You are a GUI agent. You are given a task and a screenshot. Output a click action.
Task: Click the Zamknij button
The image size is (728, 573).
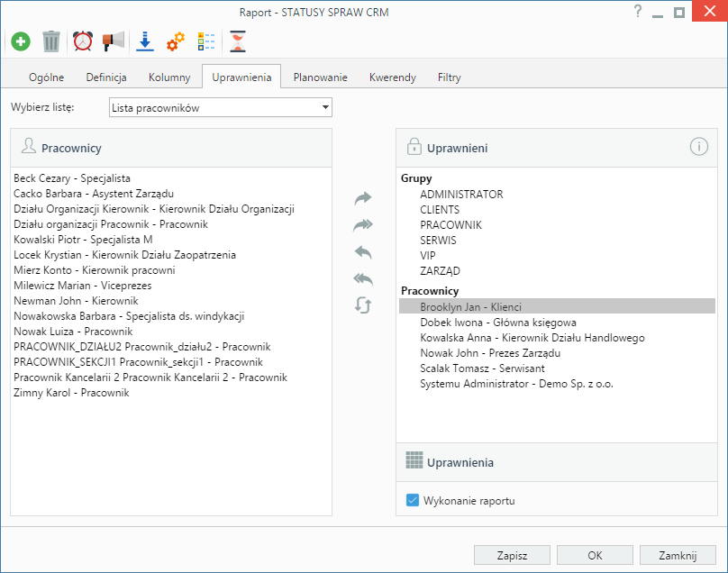(x=678, y=555)
